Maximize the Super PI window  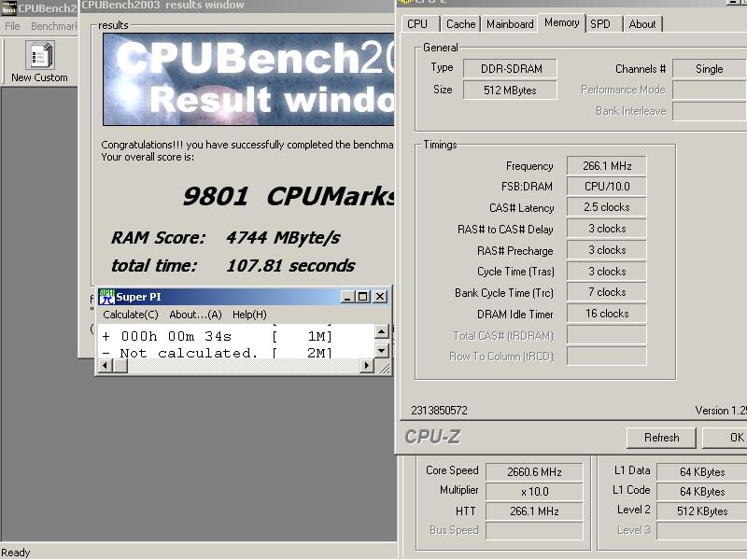[x=363, y=297]
